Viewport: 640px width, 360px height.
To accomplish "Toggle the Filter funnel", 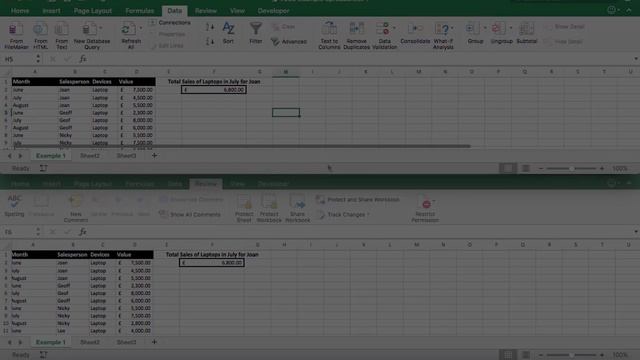I will tap(256, 33).
